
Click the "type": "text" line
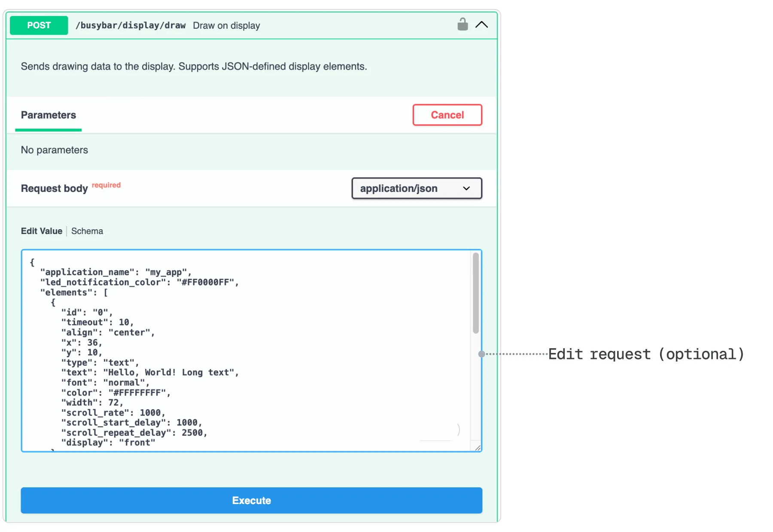100,362
